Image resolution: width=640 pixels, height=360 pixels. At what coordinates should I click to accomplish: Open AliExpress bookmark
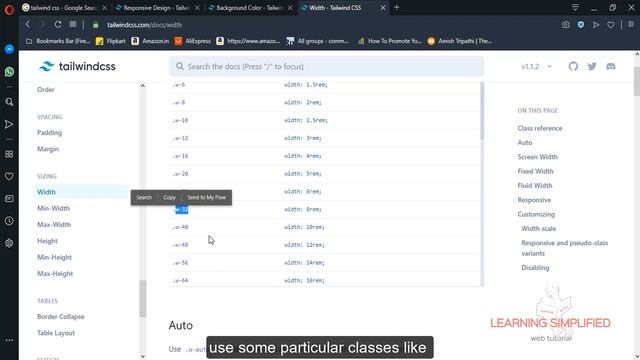pyautogui.click(x=193, y=41)
